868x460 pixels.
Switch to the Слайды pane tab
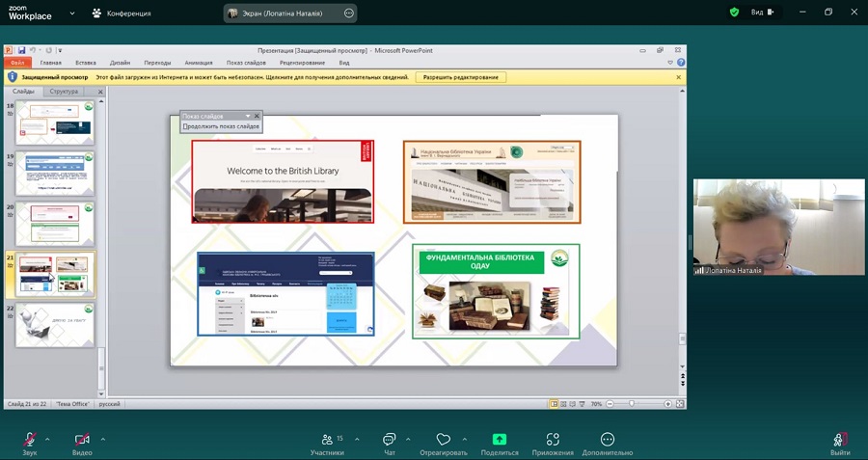click(x=23, y=92)
